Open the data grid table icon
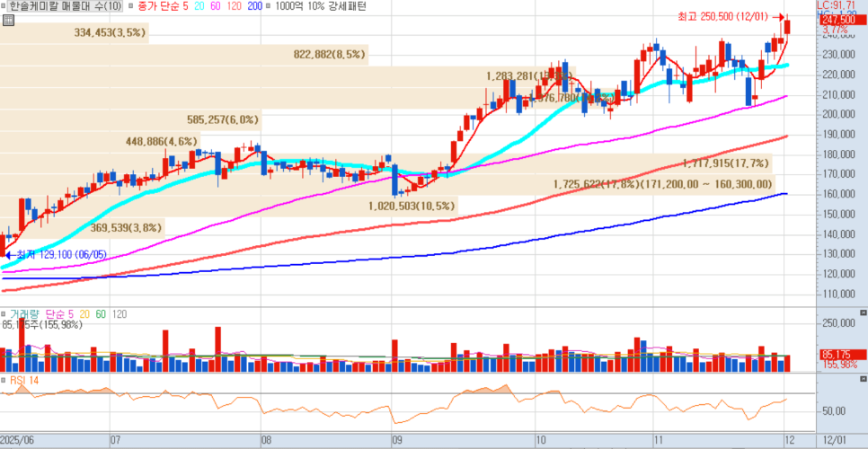 tap(7, 20)
